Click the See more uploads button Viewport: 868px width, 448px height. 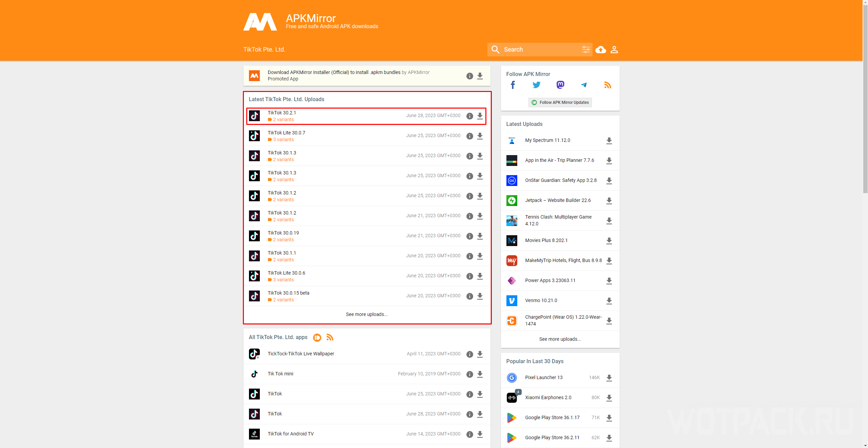pos(367,314)
